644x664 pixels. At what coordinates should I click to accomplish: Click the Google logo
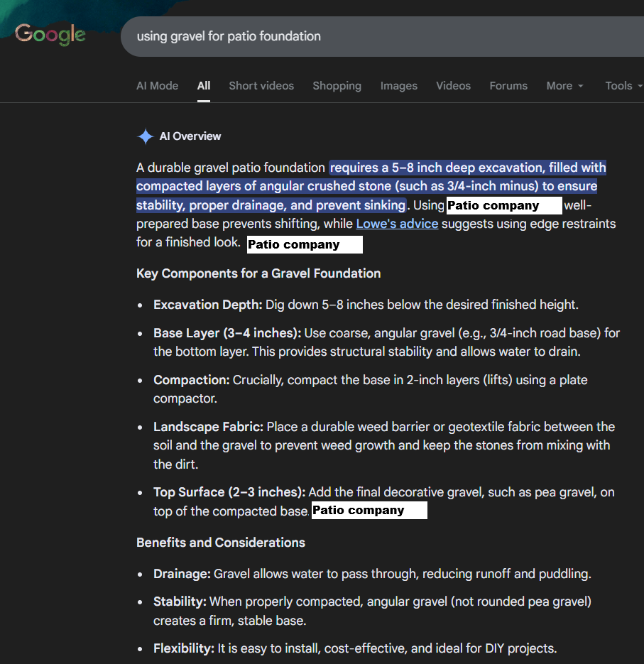(x=50, y=34)
